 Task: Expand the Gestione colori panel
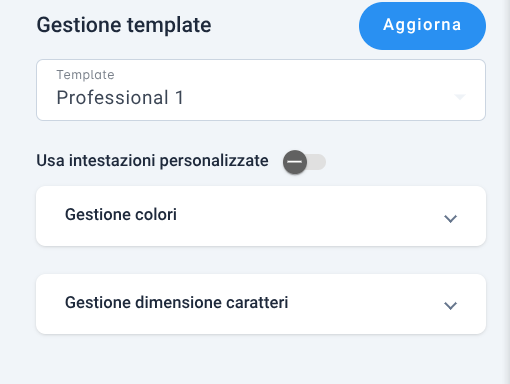[261, 216]
